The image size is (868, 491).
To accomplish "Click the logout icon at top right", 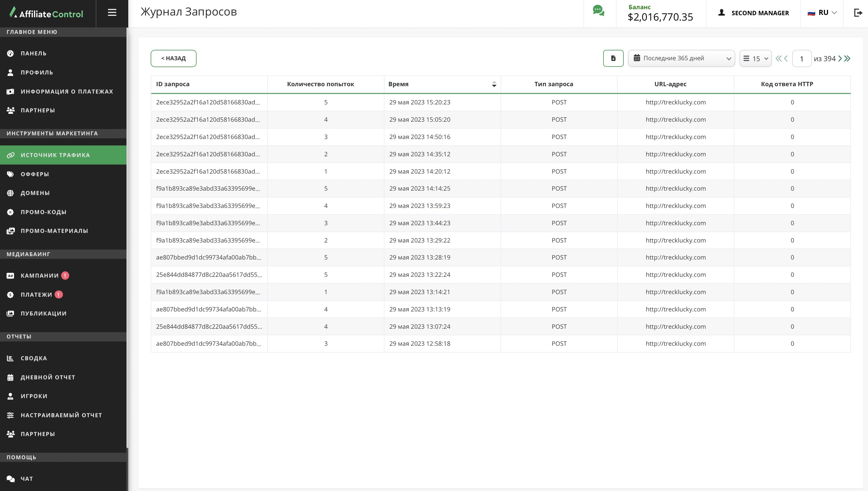I will tap(858, 13).
